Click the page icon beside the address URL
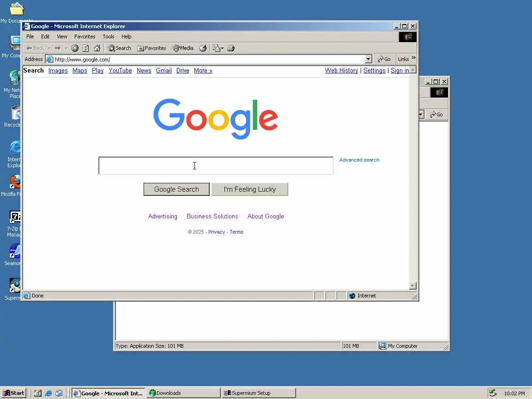 coord(49,60)
